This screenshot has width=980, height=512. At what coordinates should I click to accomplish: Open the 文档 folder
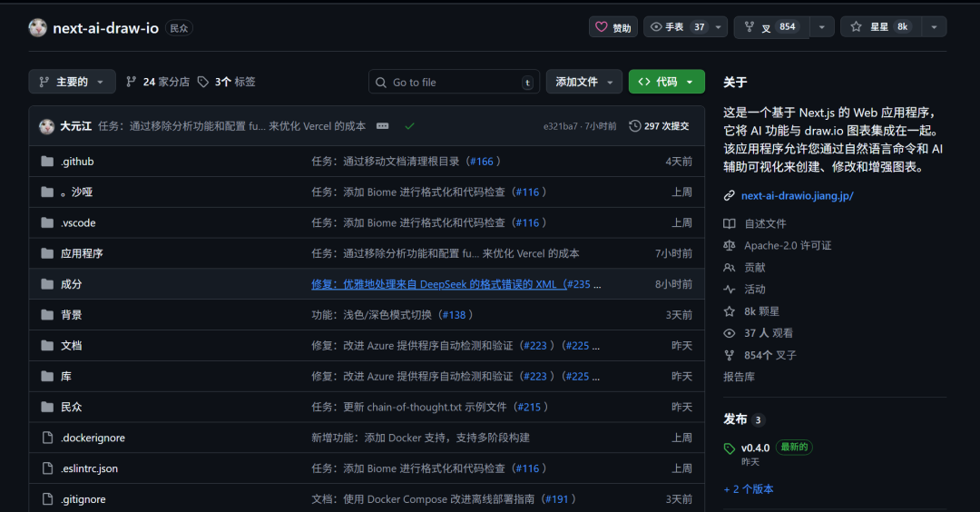tap(72, 345)
